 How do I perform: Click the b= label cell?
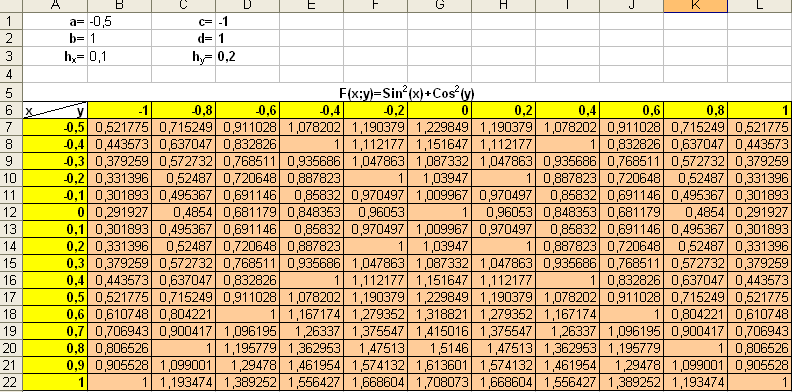click(x=56, y=39)
